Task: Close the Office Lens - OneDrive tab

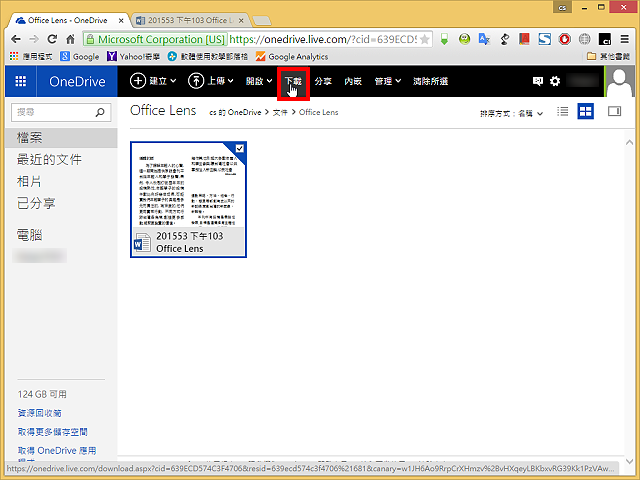Action: click(x=121, y=20)
